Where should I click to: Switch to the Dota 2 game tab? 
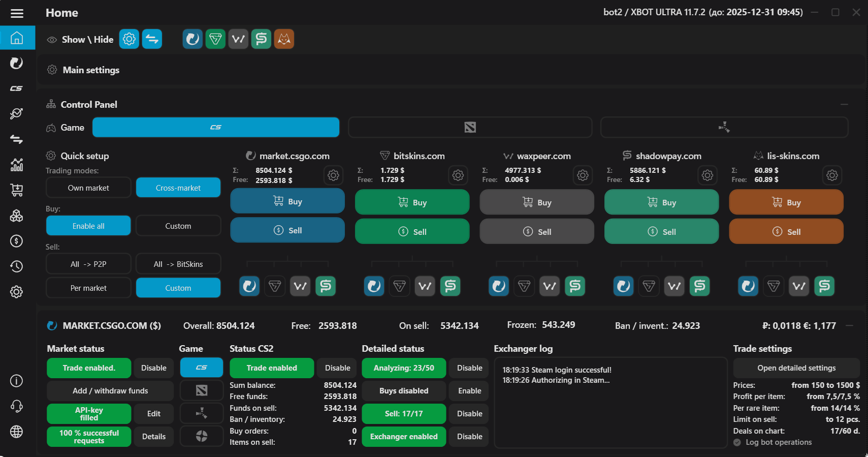click(470, 127)
